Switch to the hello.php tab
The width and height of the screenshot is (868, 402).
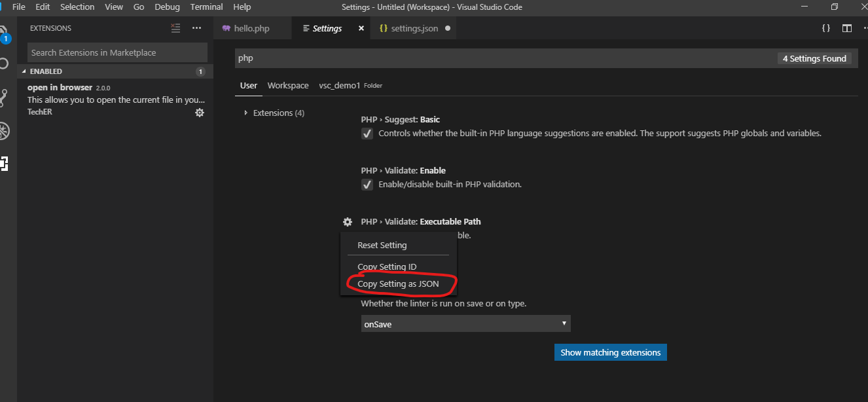[x=252, y=28]
